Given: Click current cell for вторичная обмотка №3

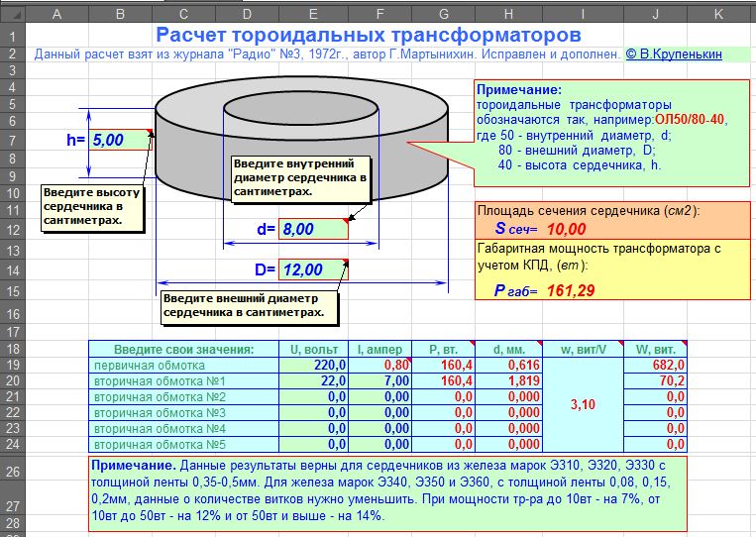Looking at the screenshot, I should coord(379,412).
